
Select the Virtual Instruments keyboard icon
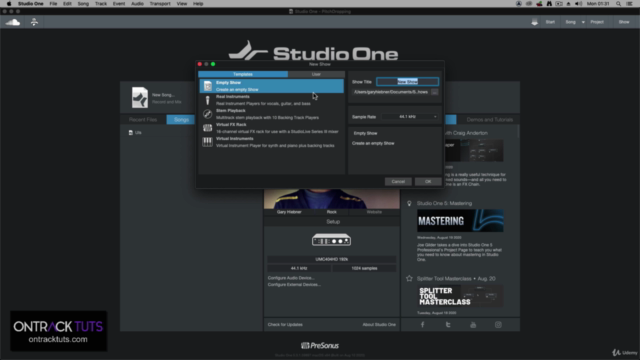[207, 142]
